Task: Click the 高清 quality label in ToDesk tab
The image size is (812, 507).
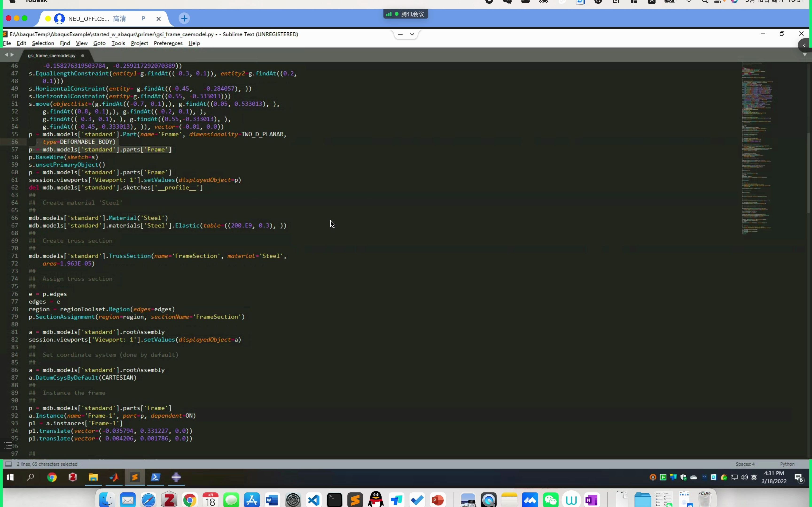Action: point(119,19)
